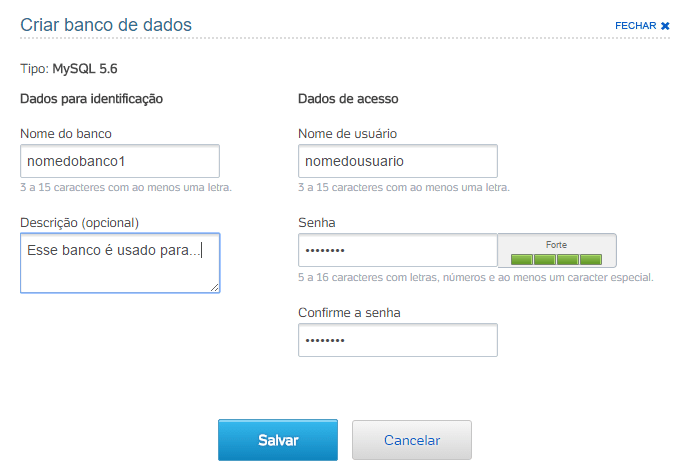
Task: Click the Nome do banco label
Action: (66, 134)
